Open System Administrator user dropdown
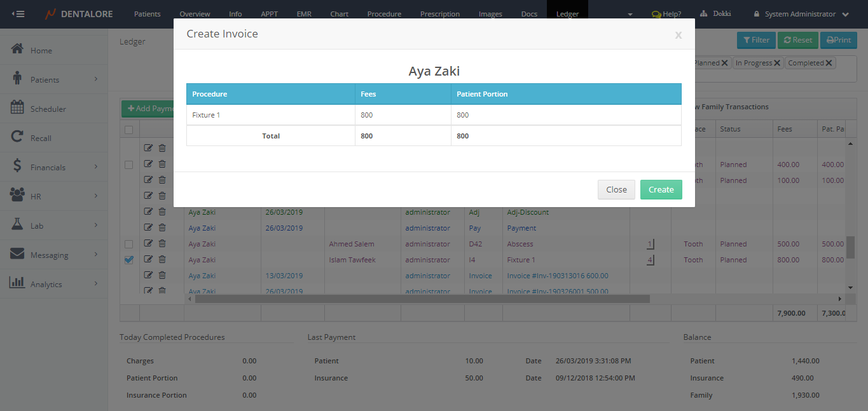The width and height of the screenshot is (868, 411). coord(801,14)
